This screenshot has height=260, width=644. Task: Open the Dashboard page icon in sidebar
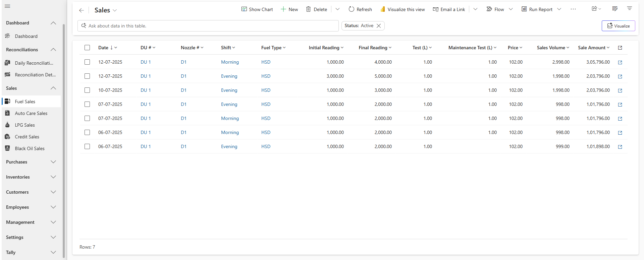pos(7,36)
